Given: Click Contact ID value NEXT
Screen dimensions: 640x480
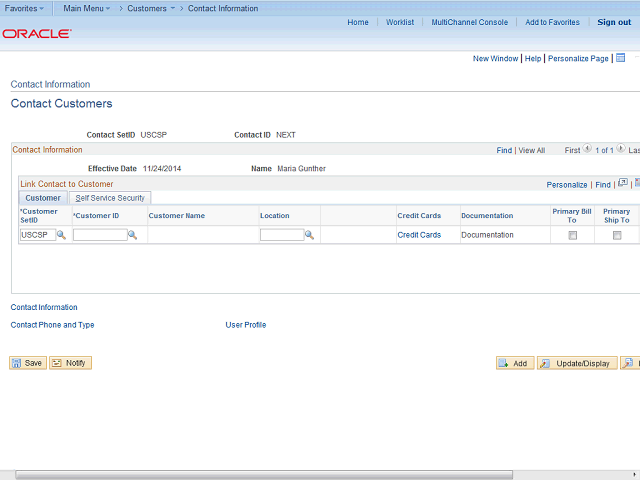Looking at the screenshot, I should pyautogui.click(x=286, y=135).
